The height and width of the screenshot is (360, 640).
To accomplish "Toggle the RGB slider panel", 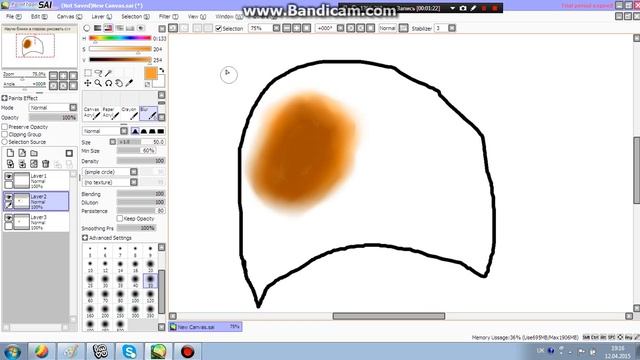I will (98, 28).
